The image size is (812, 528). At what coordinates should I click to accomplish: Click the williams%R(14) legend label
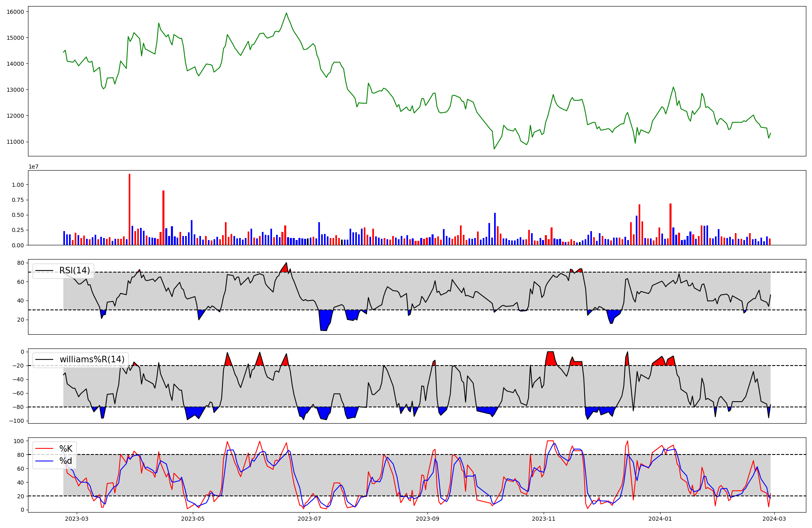pyautogui.click(x=92, y=359)
